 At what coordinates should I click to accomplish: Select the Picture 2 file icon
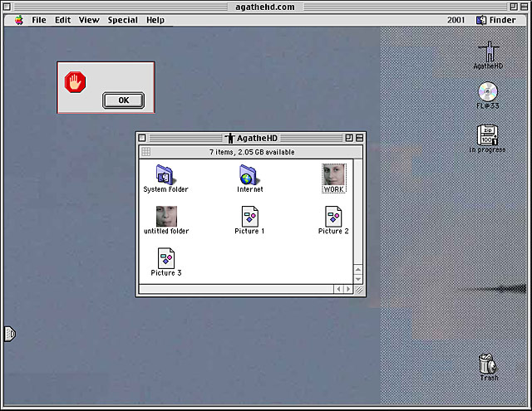333,216
